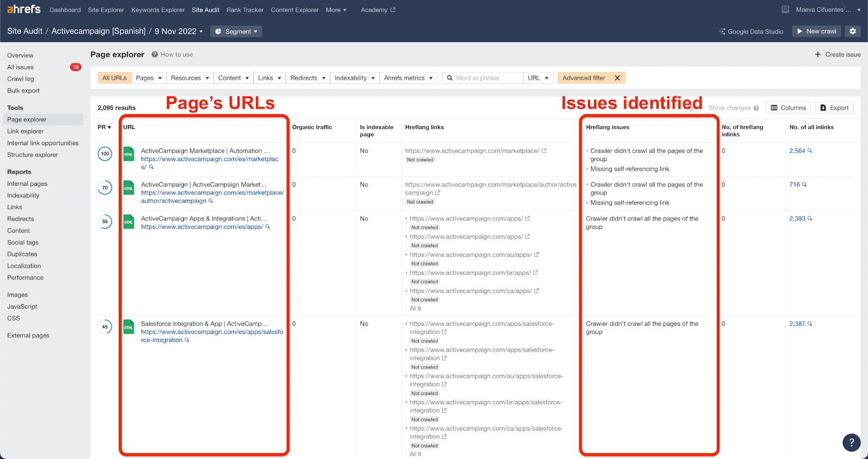868x459 pixels.
Task: Click Site Audit breadcrumb link
Action: [24, 31]
